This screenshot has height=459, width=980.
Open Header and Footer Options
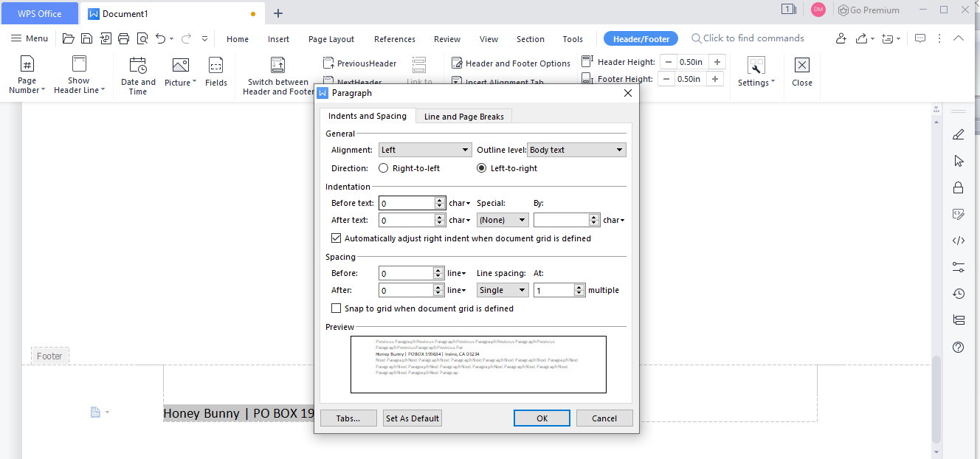(x=511, y=63)
